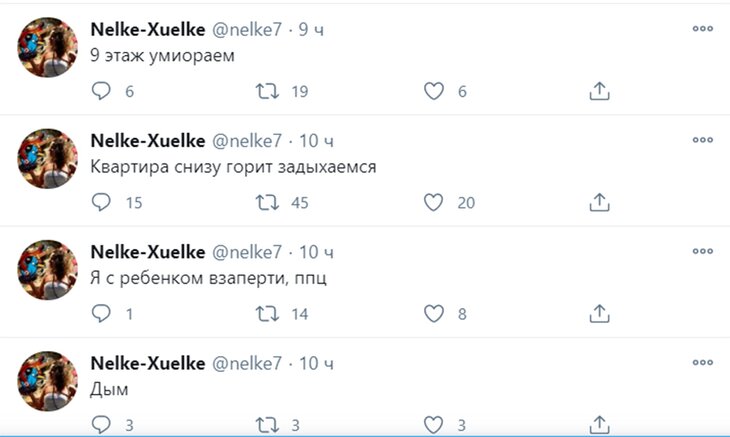730x437 pixels.
Task: Open Nelke-Xuelke profile from the "Дым" tweet
Action: click(x=148, y=361)
